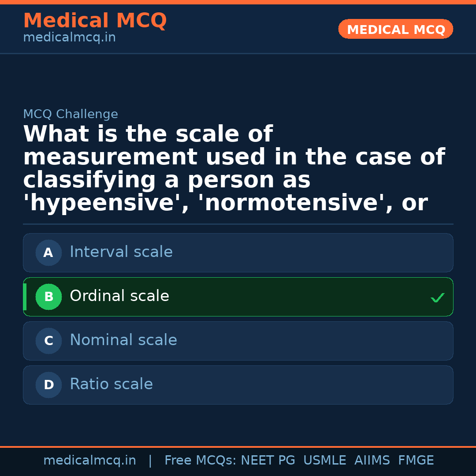Viewport: 476px width, 476px height.
Task: Pick the 'Nominal scale' answer text
Action: pyautogui.click(x=123, y=340)
